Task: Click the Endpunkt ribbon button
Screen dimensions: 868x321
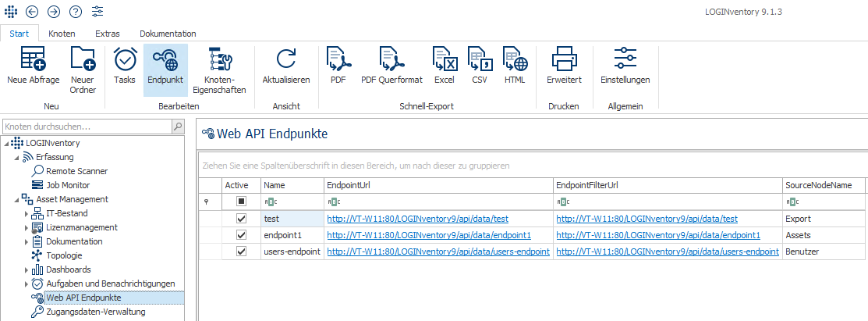Action: (x=165, y=70)
